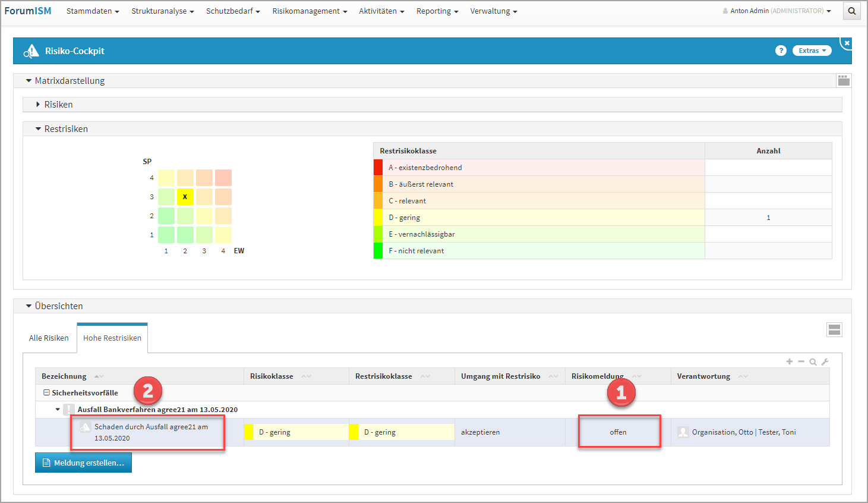Screen dimensions: 868x503
Task: Open table settings via the wrench icon
Action: click(825, 361)
